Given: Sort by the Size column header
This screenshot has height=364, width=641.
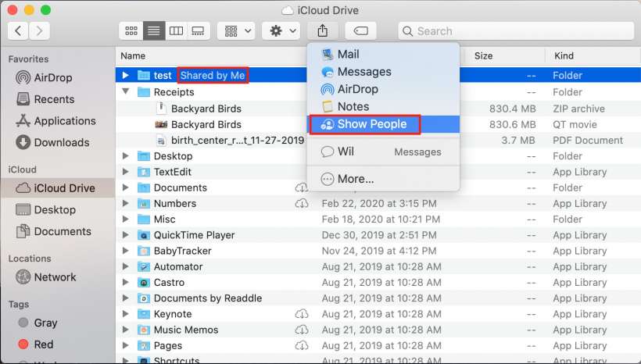Looking at the screenshot, I should pyautogui.click(x=484, y=56).
